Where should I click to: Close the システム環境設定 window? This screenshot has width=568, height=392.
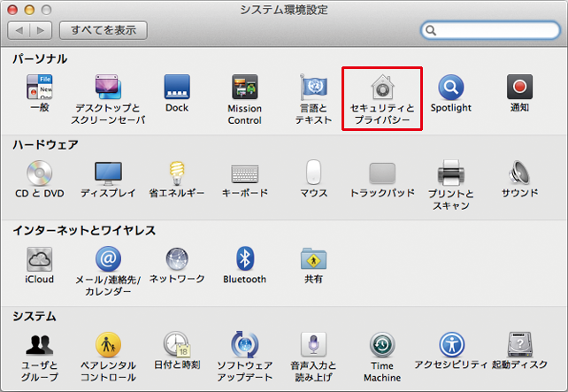click(x=12, y=10)
